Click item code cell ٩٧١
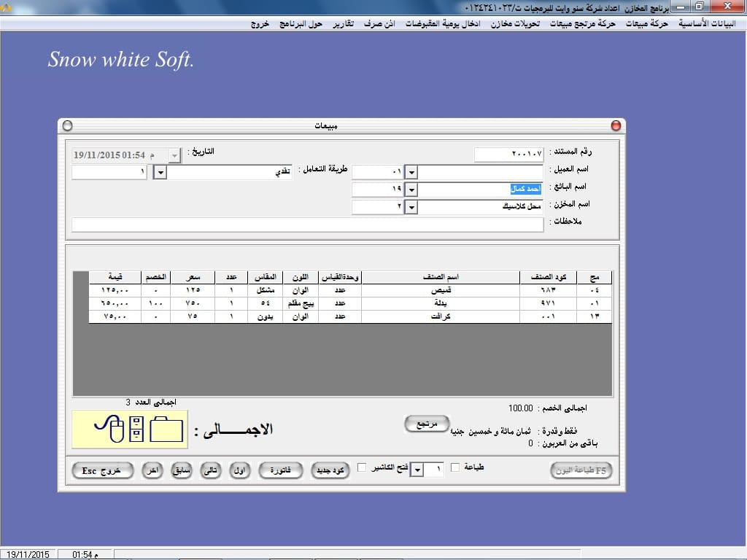The image size is (747, 560). pyautogui.click(x=549, y=303)
